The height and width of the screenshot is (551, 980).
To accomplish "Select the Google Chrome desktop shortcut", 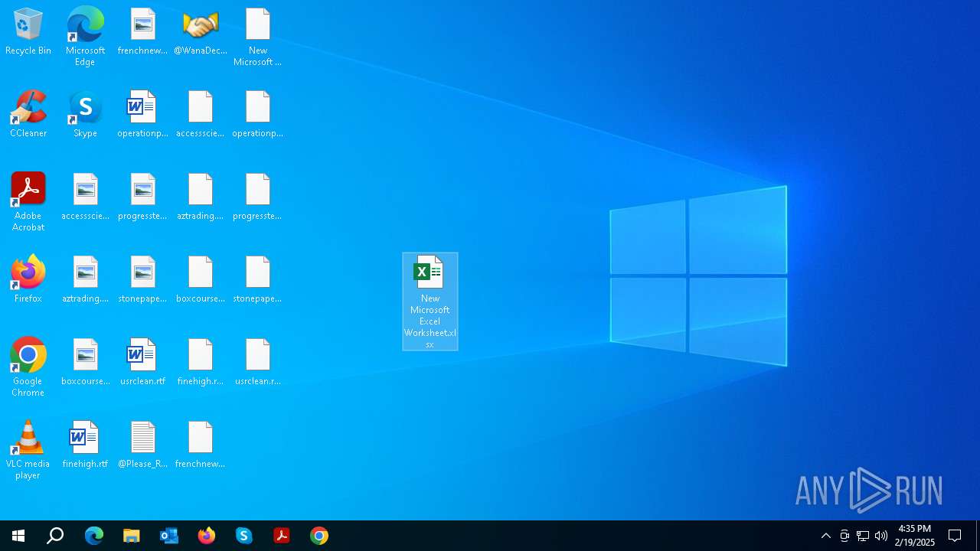I will (28, 367).
